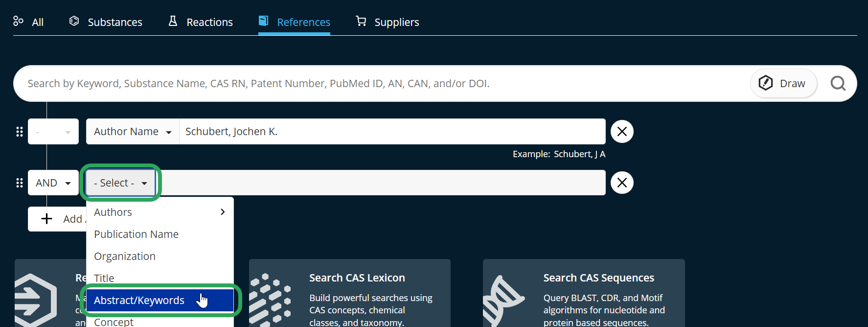Image resolution: width=868 pixels, height=327 pixels.
Task: Open the AND operator dropdown
Action: pyautogui.click(x=53, y=183)
